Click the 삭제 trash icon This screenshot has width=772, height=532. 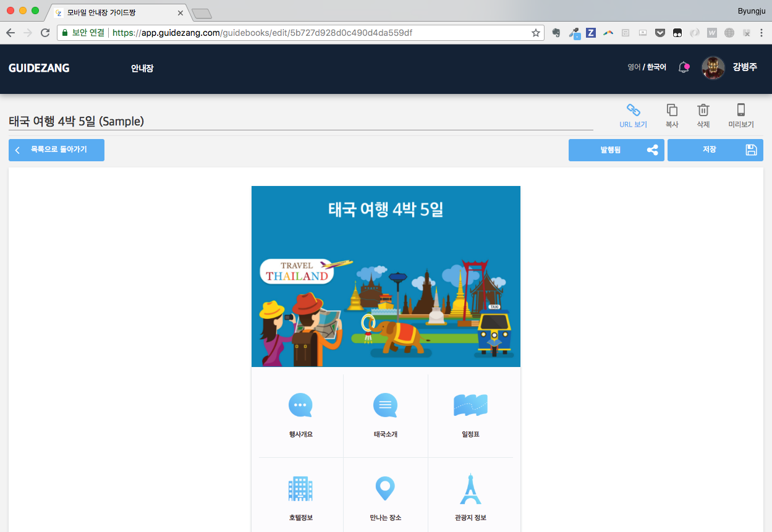point(703,110)
